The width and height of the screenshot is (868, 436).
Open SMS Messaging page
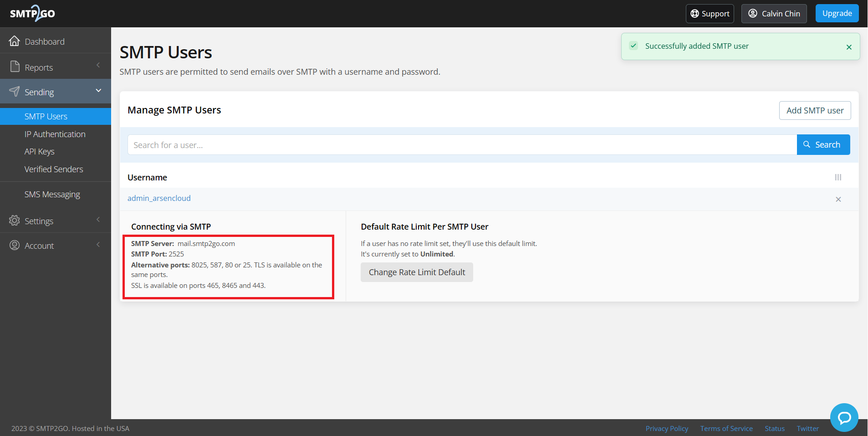tap(52, 194)
